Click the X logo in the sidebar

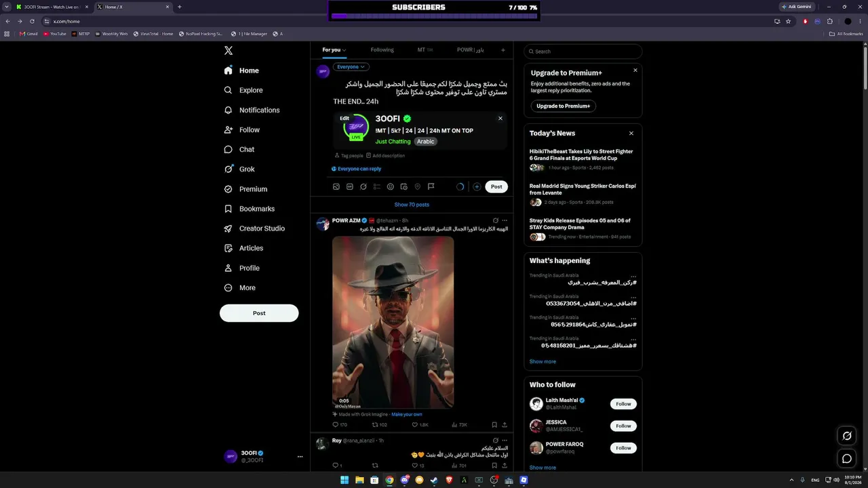[229, 51]
